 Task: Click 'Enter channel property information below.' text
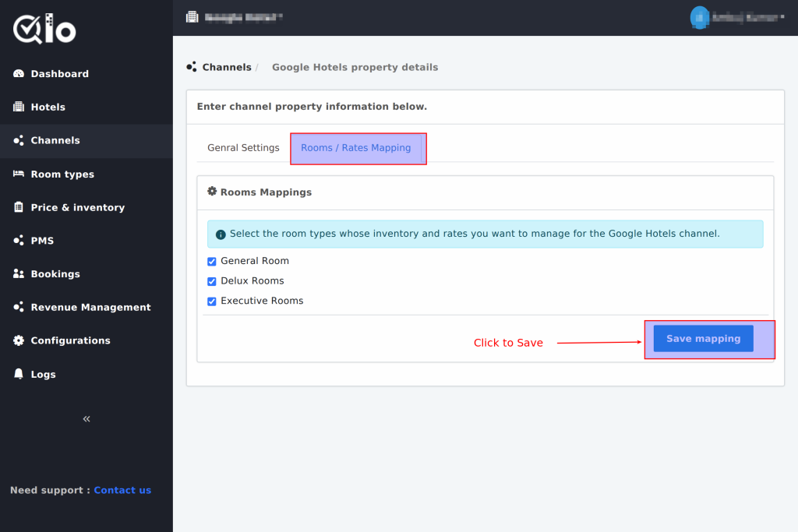312,106
